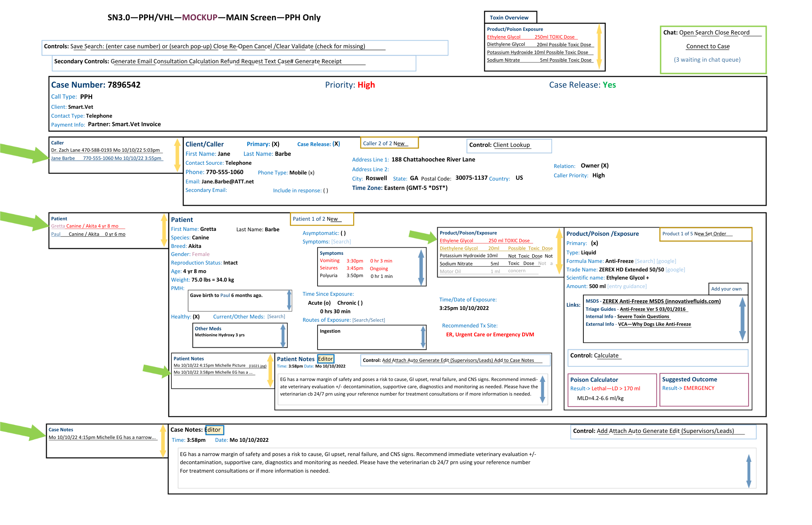
Task: Click the Other Meds blue scroll arrow
Action: point(283,335)
